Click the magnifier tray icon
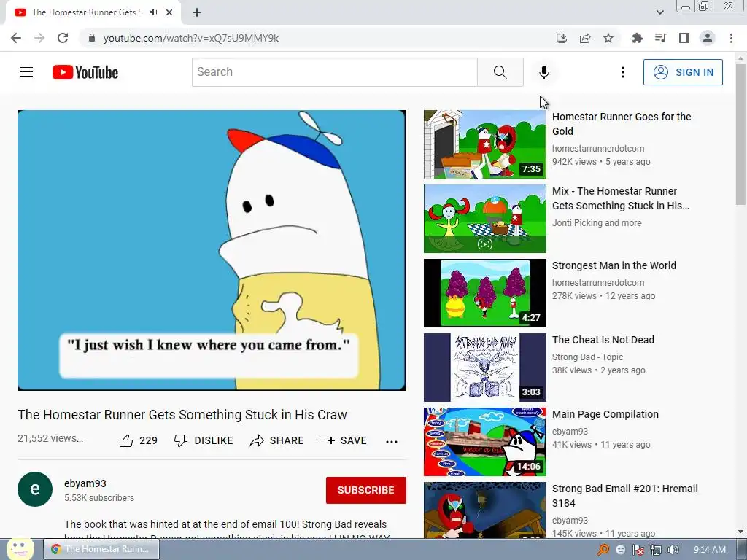Viewport: 747px width, 560px height. click(x=603, y=550)
